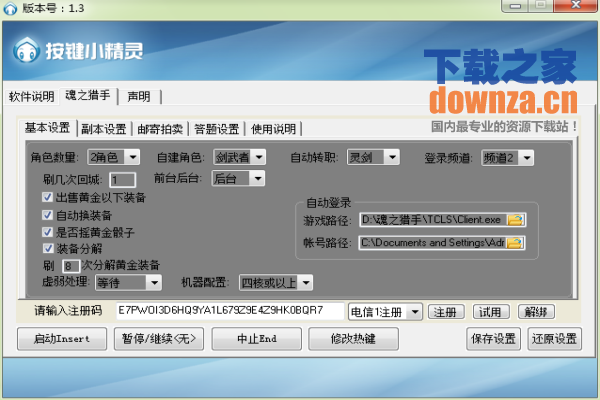This screenshot has height=400, width=600.
Task: Click the 刷几次回城 number field
Action: [x=122, y=180]
